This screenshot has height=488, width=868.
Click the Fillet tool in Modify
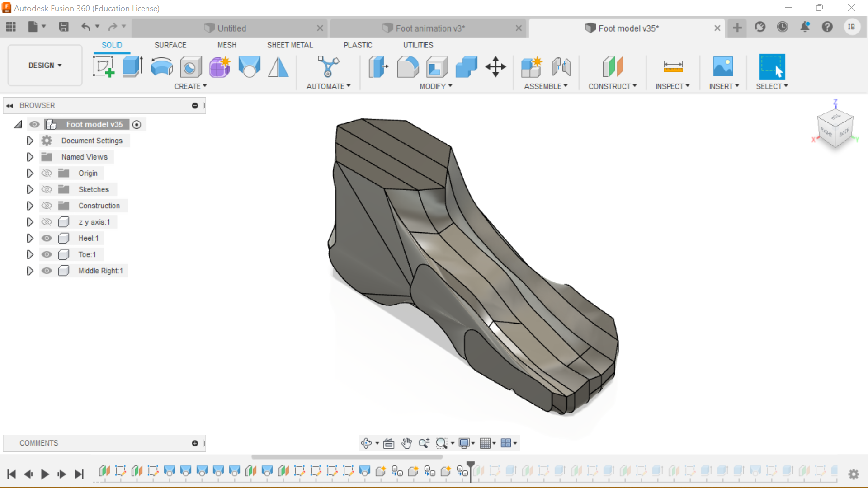pos(408,67)
